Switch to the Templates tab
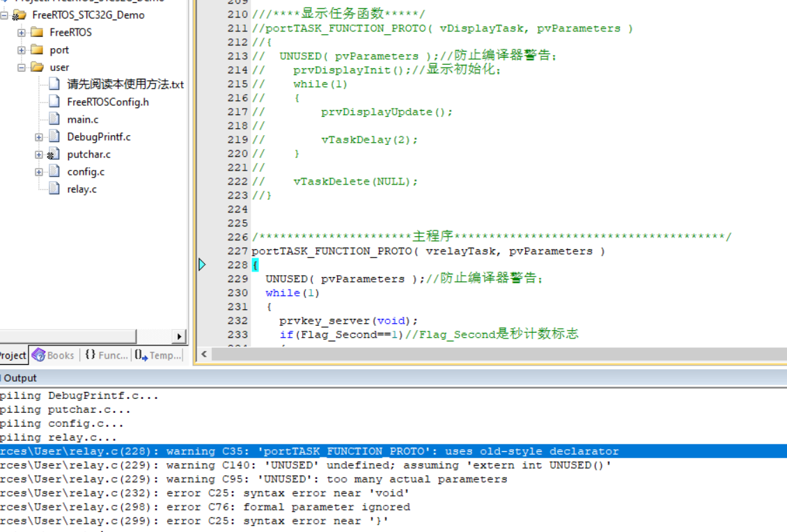This screenshot has height=532, width=787. click(x=158, y=355)
